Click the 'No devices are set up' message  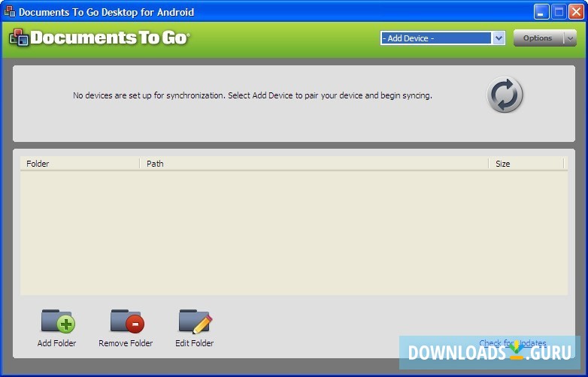253,95
